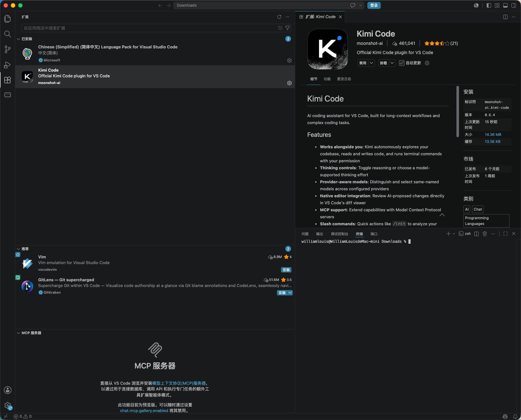Open terminal panel more actions
Viewport: 521px width, 420px height.
click(x=493, y=234)
